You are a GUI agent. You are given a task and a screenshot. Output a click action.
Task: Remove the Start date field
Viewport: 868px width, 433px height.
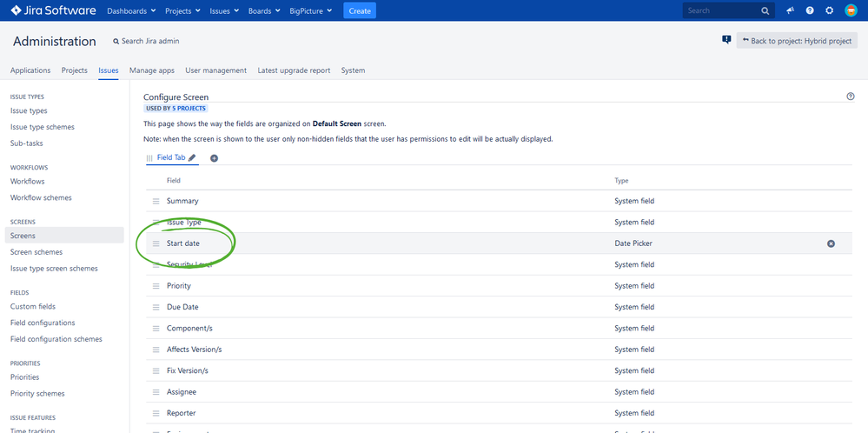831,243
